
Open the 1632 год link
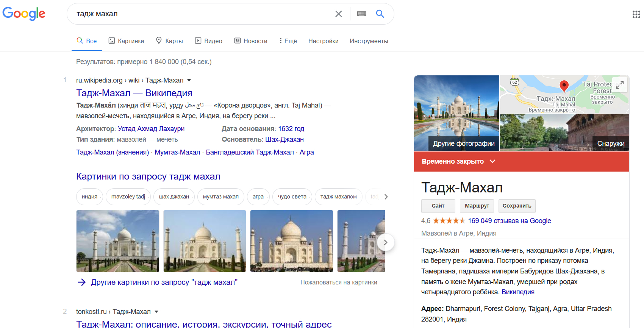(291, 129)
